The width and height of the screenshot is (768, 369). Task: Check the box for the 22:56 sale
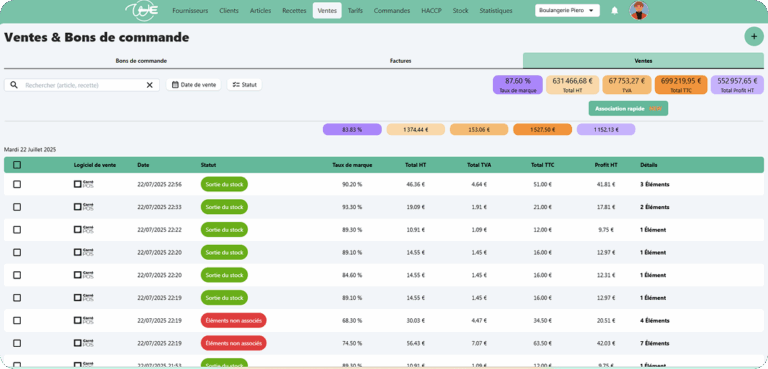(x=17, y=184)
